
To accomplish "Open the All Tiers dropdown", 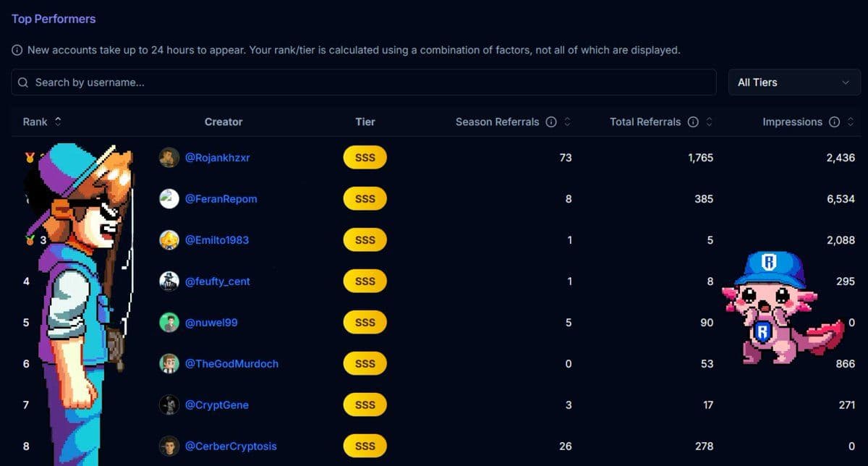I will 794,82.
